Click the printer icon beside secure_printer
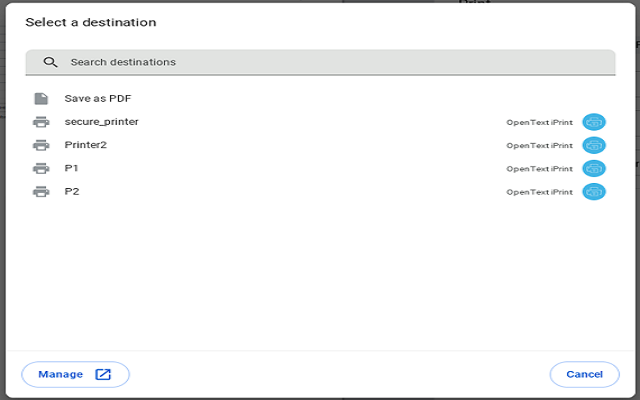 (x=41, y=122)
